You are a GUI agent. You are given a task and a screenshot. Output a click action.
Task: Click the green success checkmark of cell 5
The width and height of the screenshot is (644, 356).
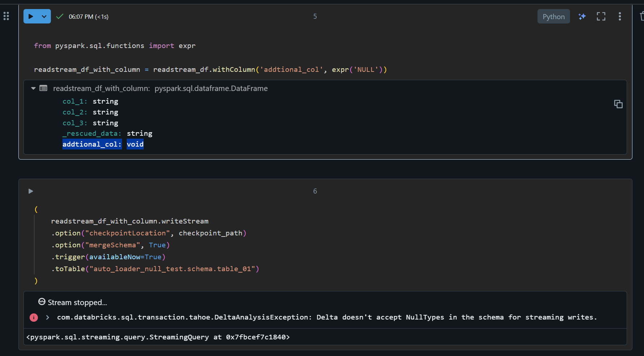pos(60,16)
